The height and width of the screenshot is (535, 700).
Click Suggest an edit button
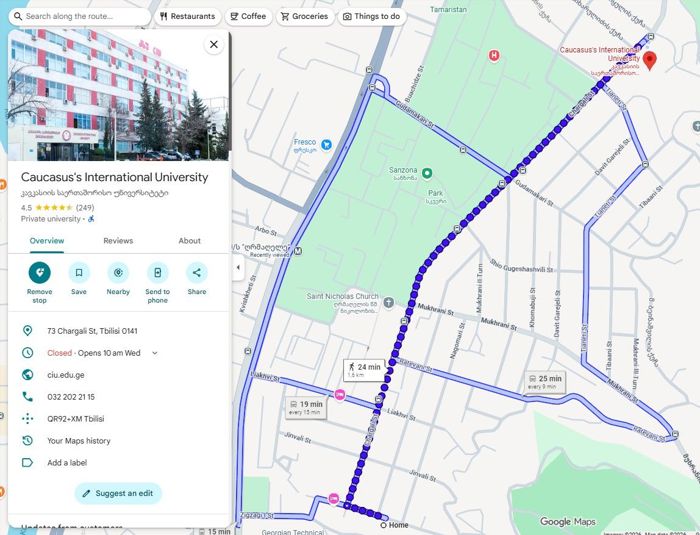pyautogui.click(x=118, y=493)
